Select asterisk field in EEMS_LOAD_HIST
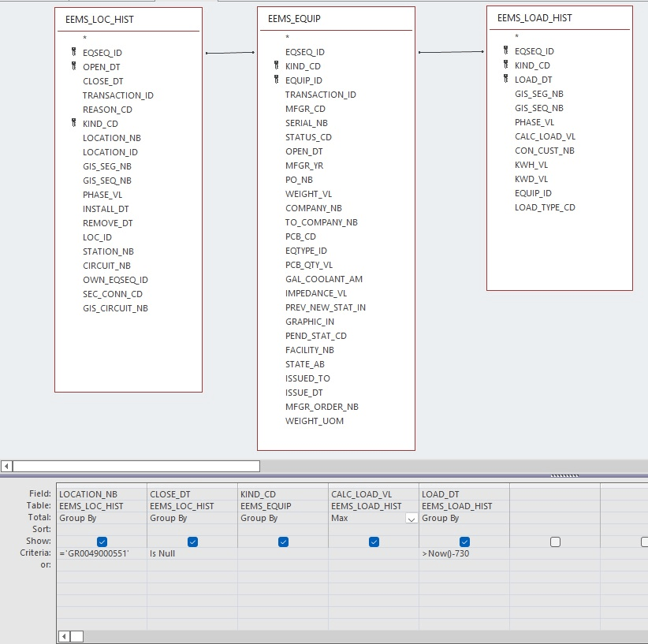Viewport: 648px width, 644px height. coord(516,37)
